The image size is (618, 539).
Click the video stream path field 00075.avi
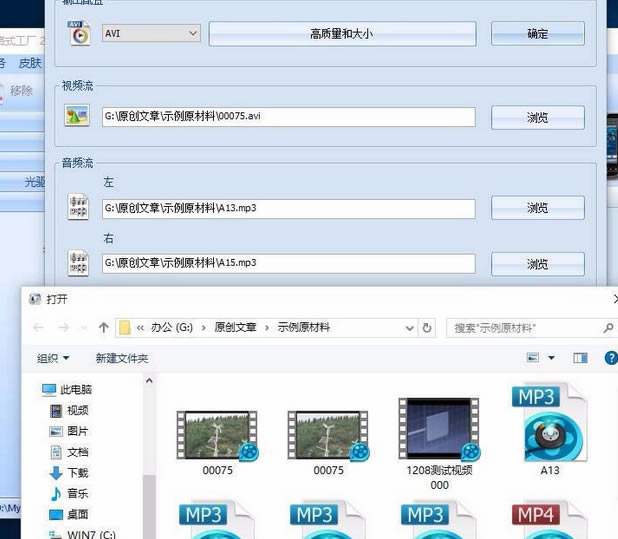289,117
